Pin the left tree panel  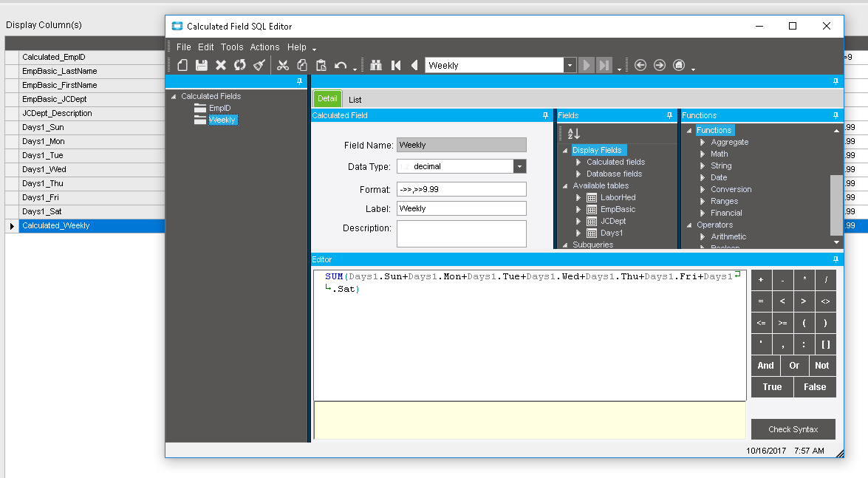point(299,81)
